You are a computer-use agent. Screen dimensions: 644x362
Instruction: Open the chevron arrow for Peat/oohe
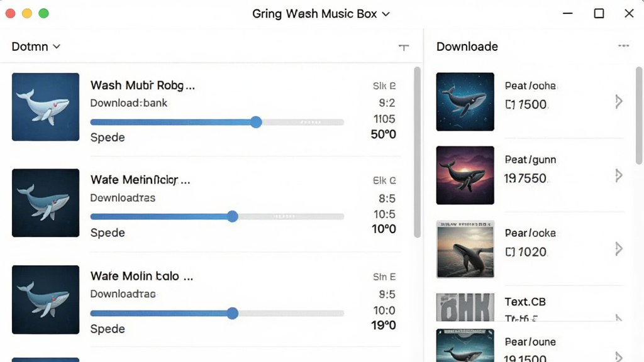pos(619,102)
